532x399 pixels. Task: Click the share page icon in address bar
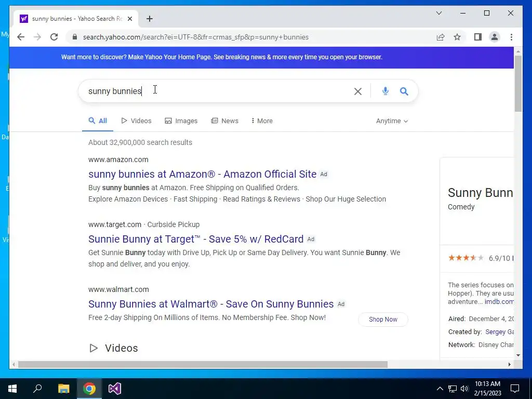[441, 37]
